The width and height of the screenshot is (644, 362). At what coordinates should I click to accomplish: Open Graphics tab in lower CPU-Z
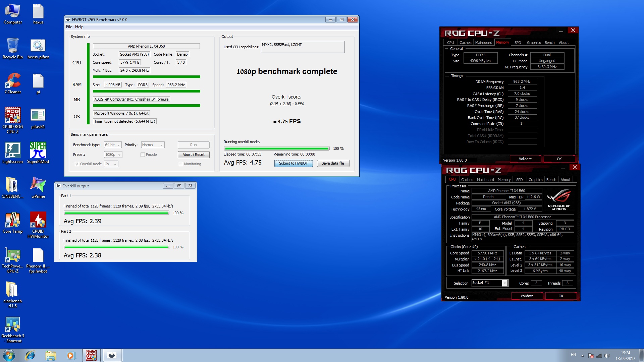(x=535, y=180)
